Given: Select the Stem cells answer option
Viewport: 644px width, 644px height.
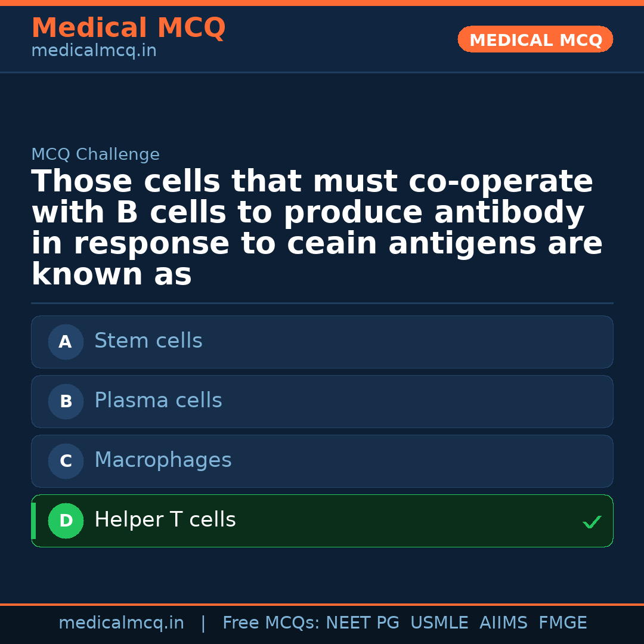Looking at the screenshot, I should 322,342.
